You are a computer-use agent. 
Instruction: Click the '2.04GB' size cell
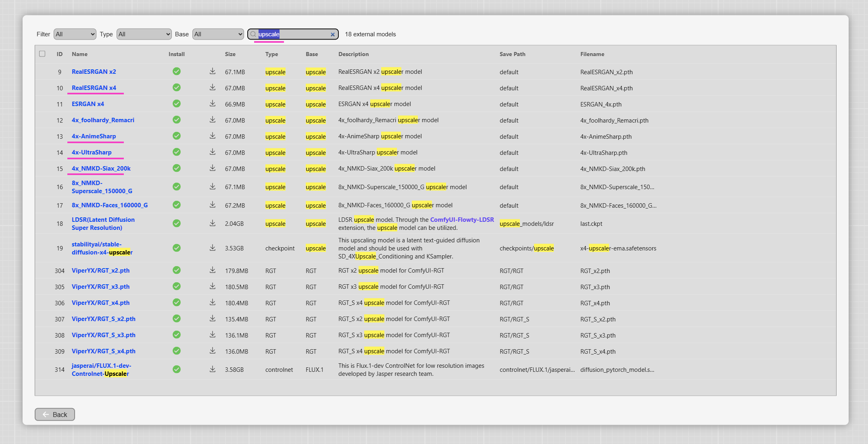[234, 223]
